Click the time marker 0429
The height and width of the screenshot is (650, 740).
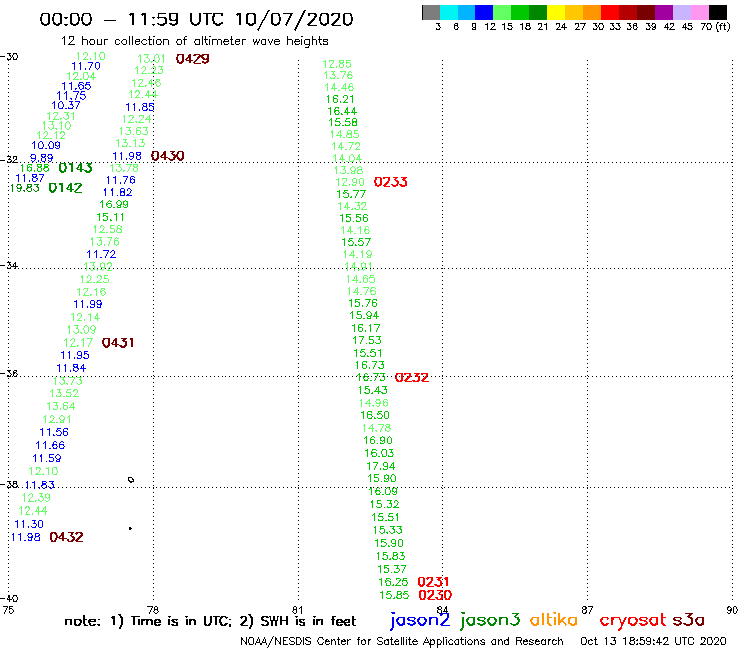pos(193,59)
